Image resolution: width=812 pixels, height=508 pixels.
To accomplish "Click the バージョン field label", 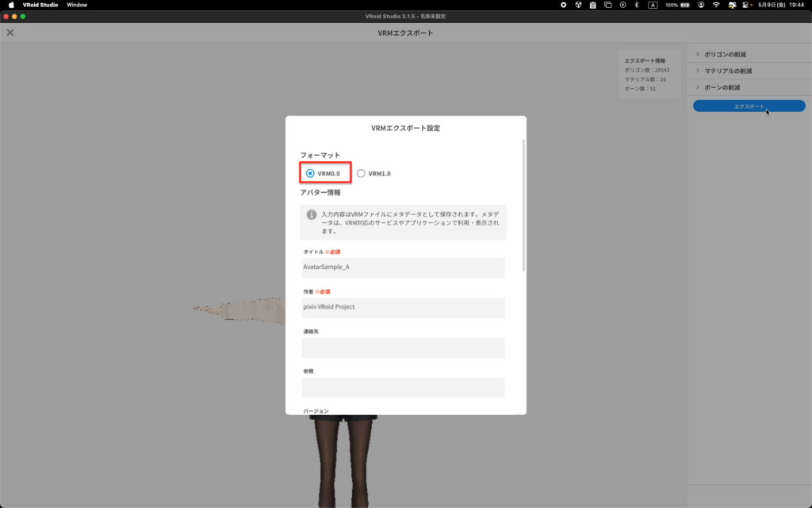I will pos(316,411).
